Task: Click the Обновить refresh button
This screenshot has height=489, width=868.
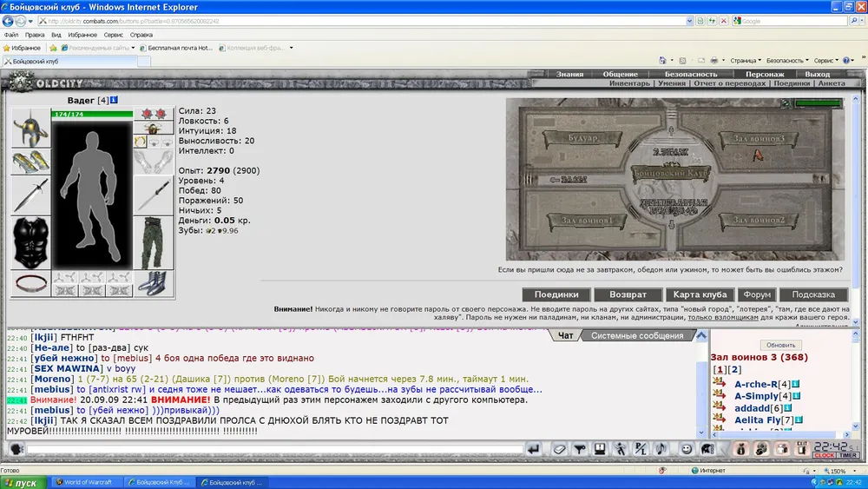Action: [x=780, y=345]
